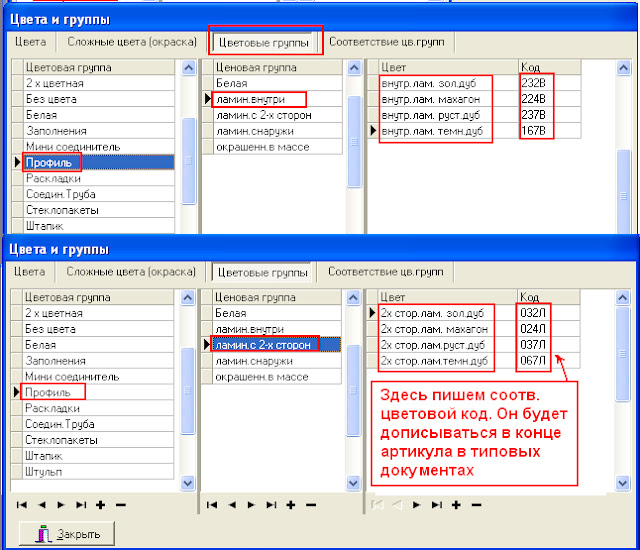640x550 pixels.
Task: Add a new color record in Цвет navigator
Action: coord(456,505)
